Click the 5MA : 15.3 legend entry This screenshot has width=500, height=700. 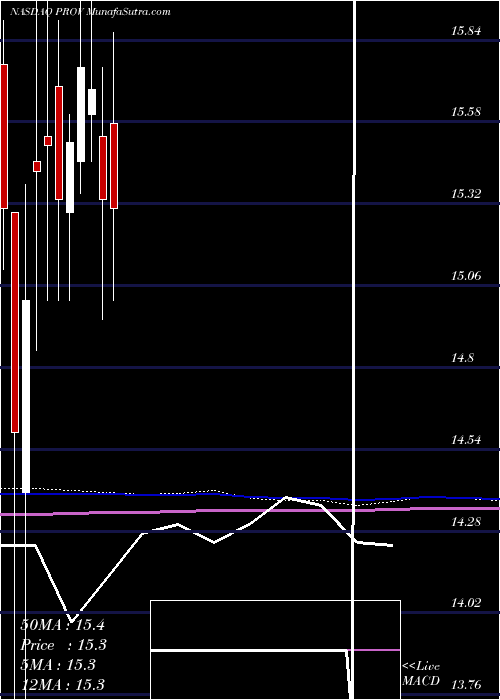pyautogui.click(x=58, y=664)
